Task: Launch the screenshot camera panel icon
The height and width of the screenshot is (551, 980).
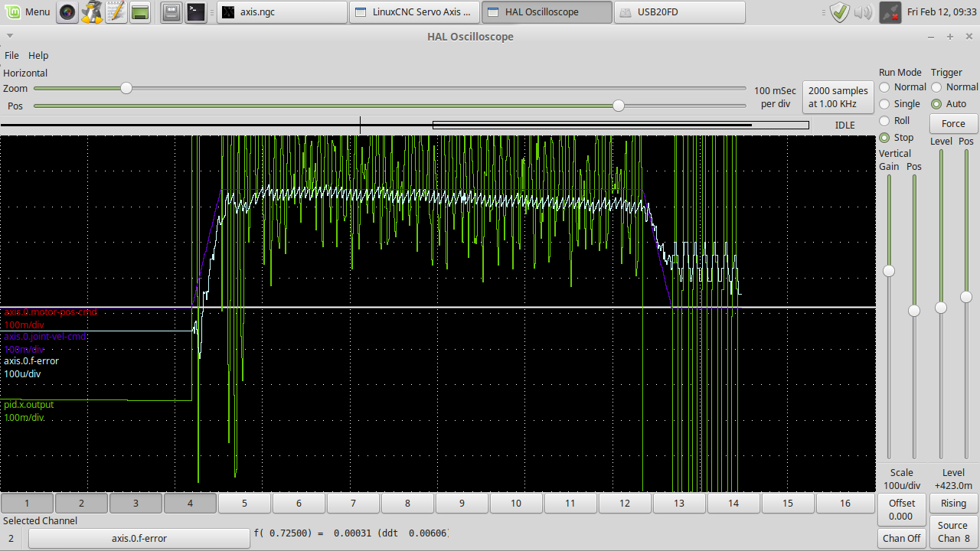Action: [67, 12]
